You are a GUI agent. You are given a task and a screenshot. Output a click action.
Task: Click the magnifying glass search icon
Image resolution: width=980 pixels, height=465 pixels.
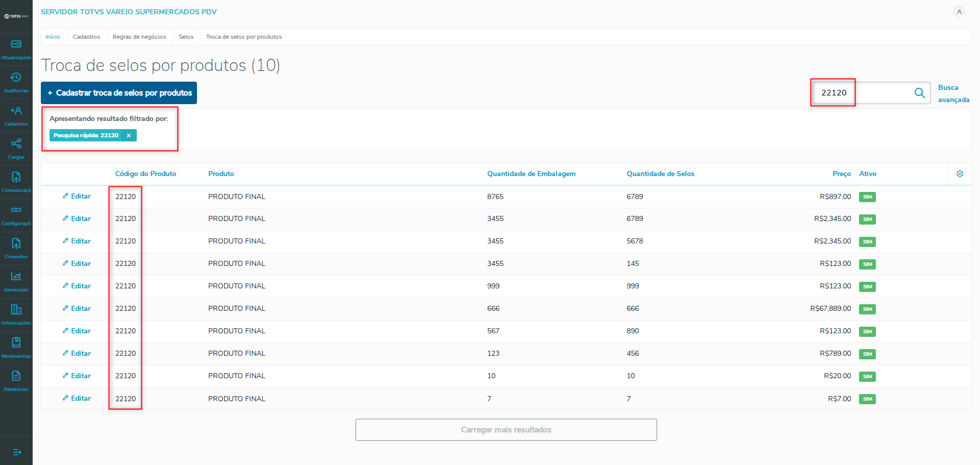(x=919, y=93)
